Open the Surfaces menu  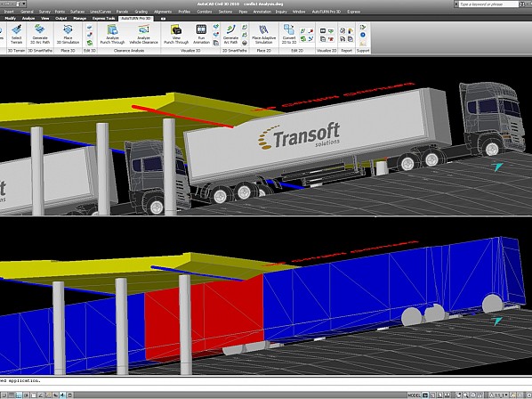pyautogui.click(x=77, y=12)
